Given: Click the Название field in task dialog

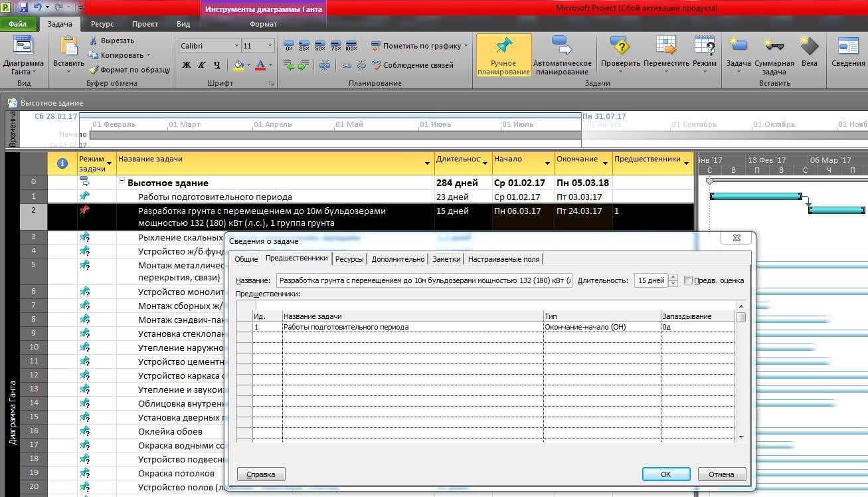Looking at the screenshot, I should 424,280.
